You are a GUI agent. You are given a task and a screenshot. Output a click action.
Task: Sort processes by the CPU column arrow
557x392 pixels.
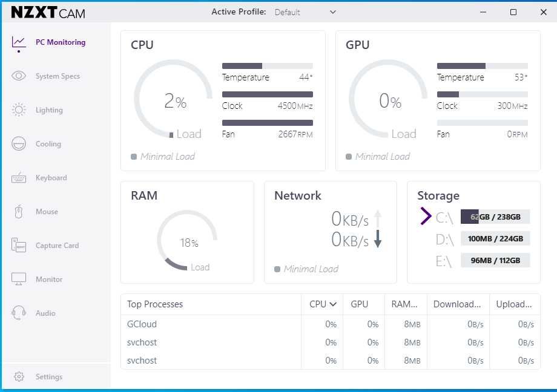[x=333, y=304]
